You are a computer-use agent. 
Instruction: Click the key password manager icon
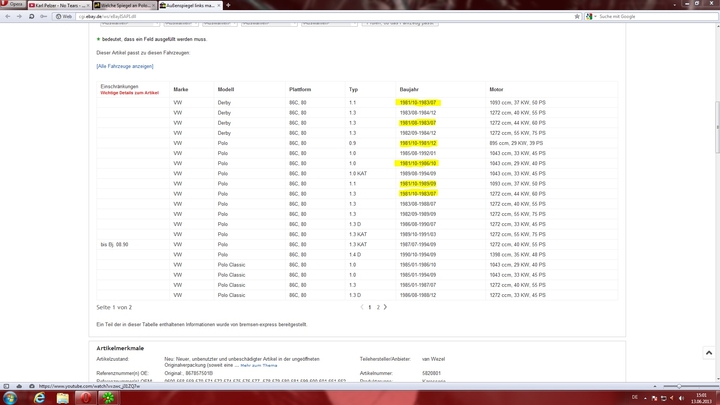coord(43,16)
